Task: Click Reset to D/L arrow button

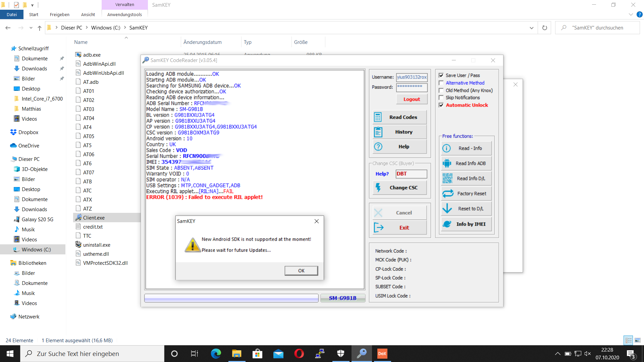Action: click(x=466, y=208)
